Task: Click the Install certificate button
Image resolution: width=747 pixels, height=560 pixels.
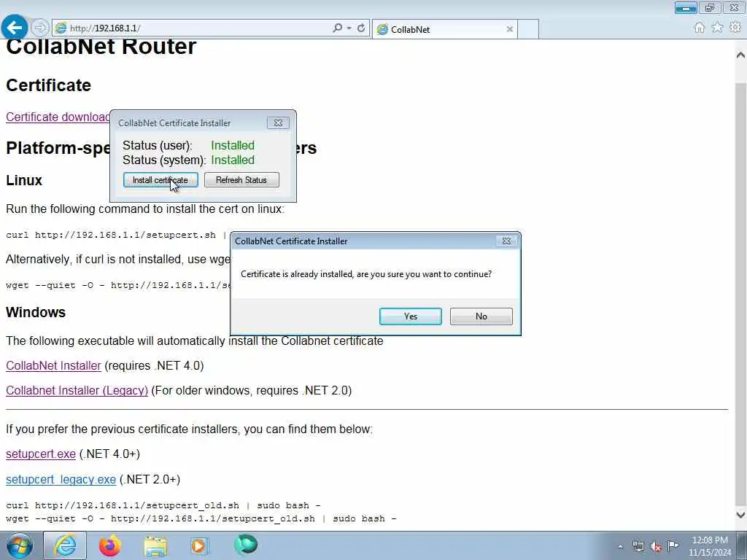Action: 160,180
